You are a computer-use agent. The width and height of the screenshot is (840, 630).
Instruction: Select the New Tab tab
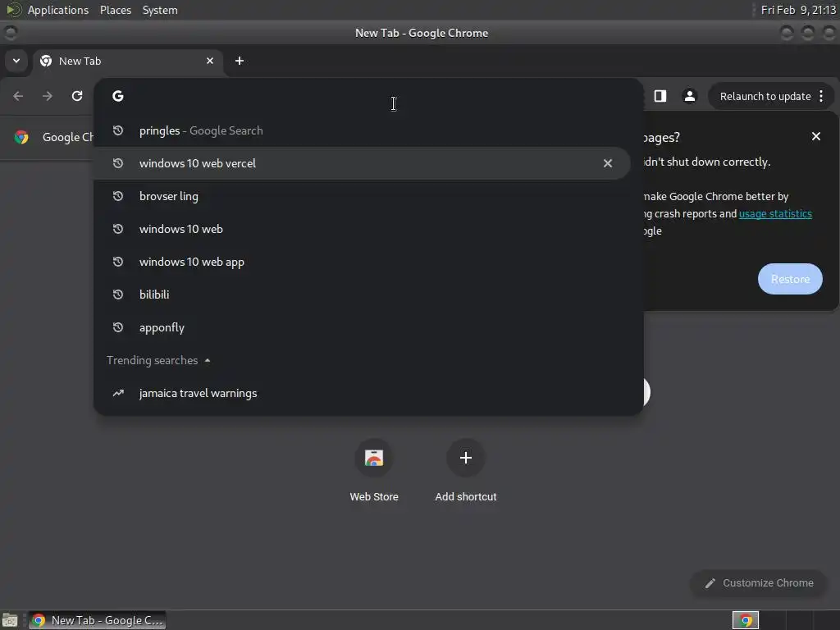129,61
